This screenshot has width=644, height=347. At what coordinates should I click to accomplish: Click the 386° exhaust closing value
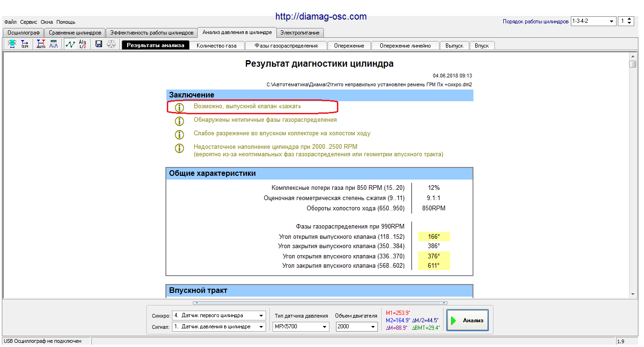[434, 246]
